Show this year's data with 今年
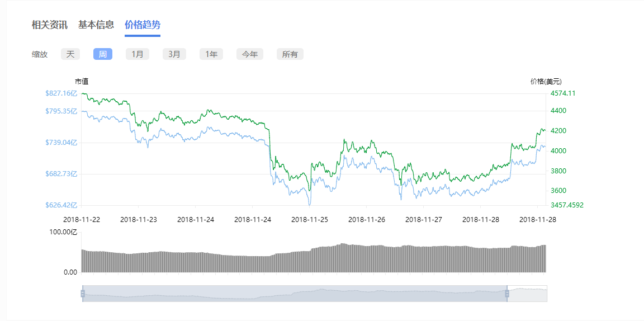 click(x=249, y=54)
